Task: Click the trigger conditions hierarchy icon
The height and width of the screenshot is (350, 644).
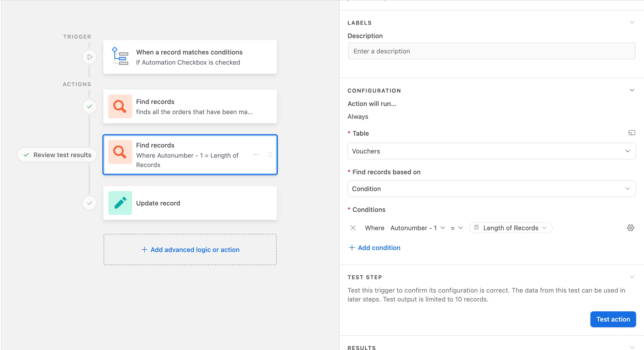Action: (x=120, y=56)
